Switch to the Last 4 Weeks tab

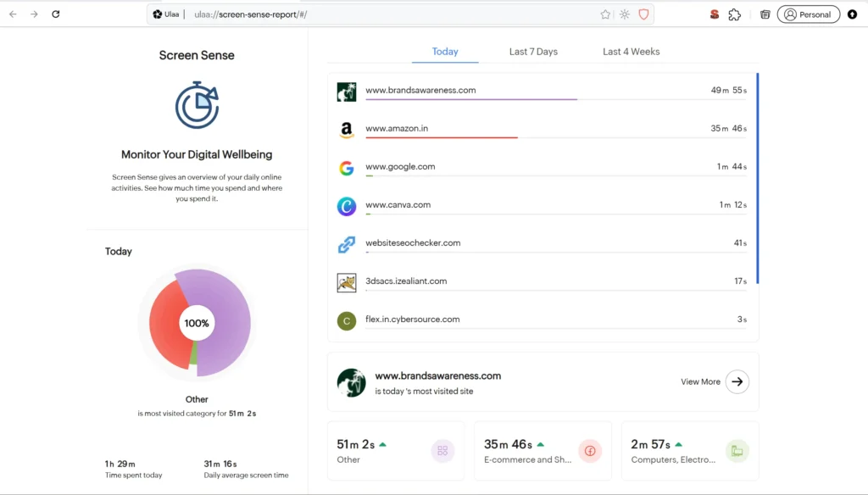[x=631, y=52]
